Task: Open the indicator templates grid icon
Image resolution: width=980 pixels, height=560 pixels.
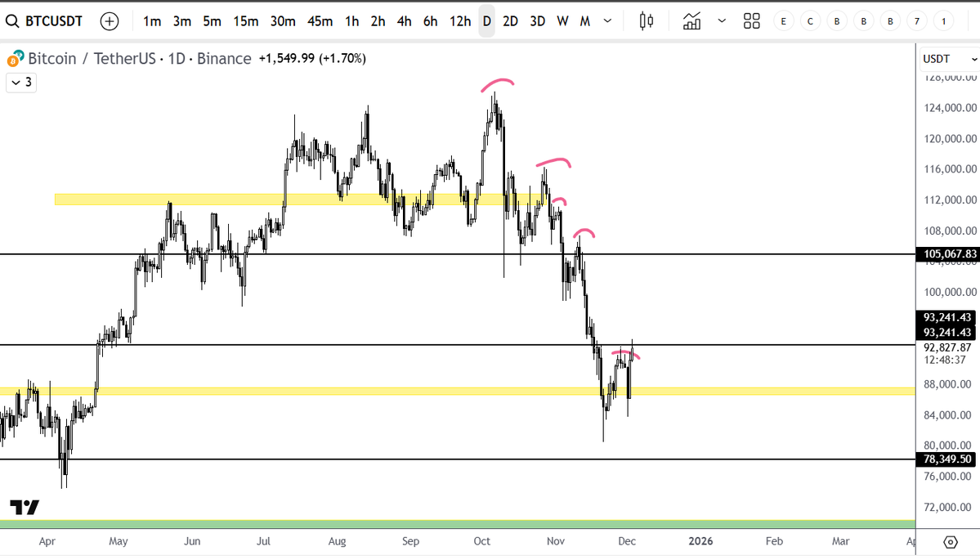Action: (x=752, y=21)
